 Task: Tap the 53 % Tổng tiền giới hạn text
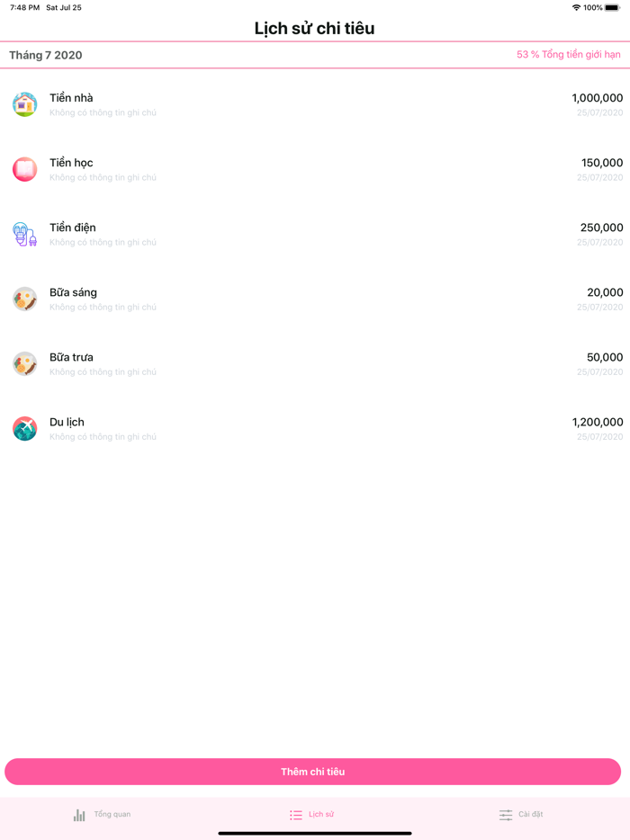pyautogui.click(x=568, y=55)
